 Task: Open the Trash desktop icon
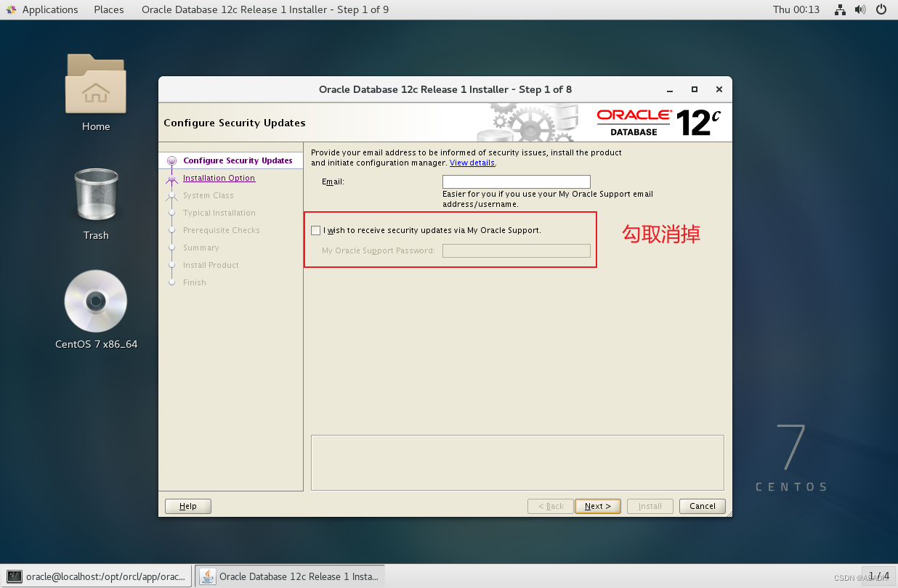[x=96, y=195]
